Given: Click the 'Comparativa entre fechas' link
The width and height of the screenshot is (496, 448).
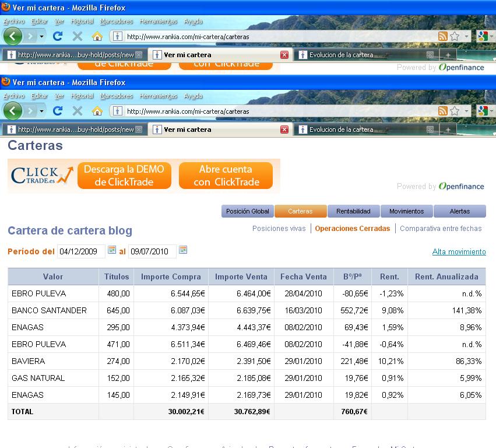Looking at the screenshot, I should (441, 228).
